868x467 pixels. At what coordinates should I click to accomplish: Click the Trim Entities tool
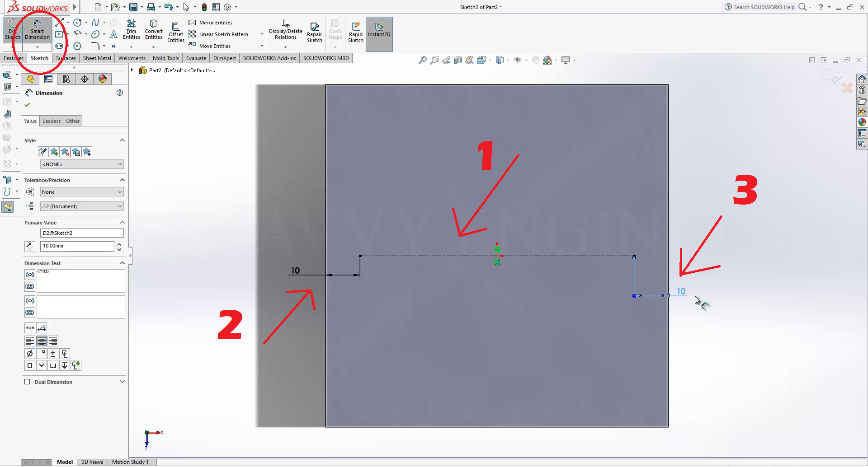tap(131, 30)
